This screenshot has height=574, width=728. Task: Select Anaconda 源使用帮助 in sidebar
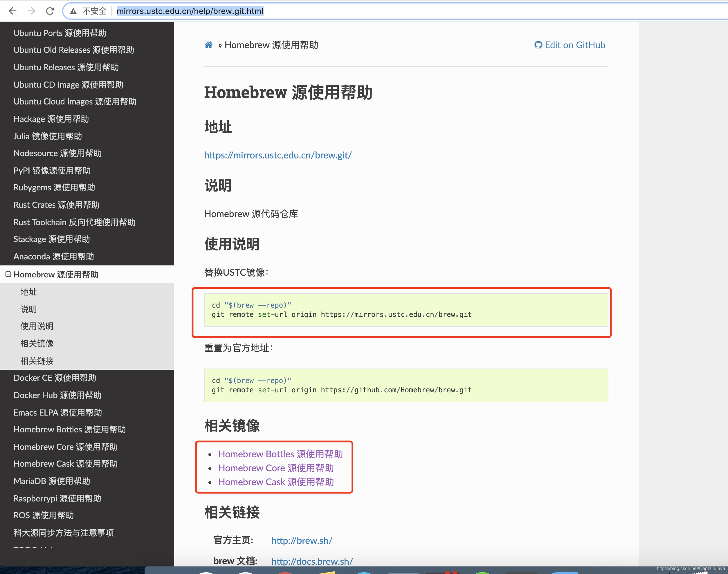coord(54,257)
